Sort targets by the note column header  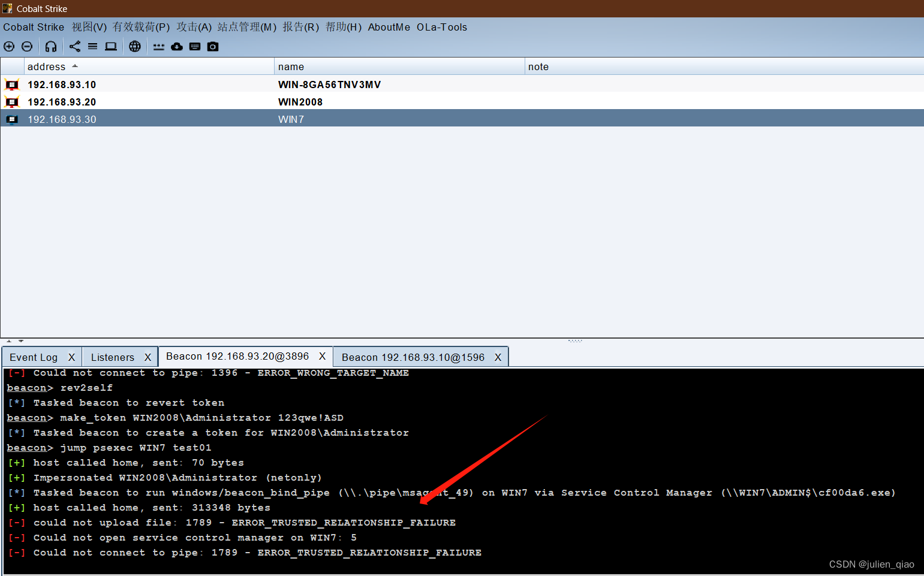point(724,67)
